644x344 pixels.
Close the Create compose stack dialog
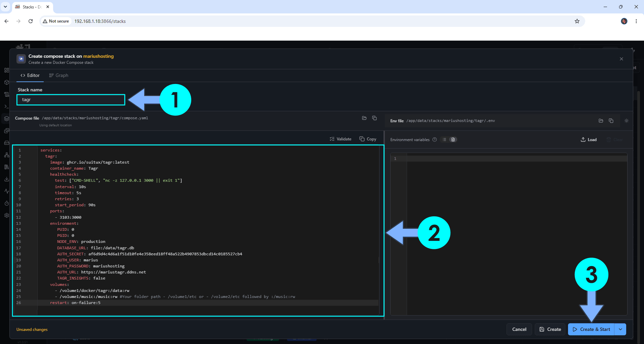[621, 59]
